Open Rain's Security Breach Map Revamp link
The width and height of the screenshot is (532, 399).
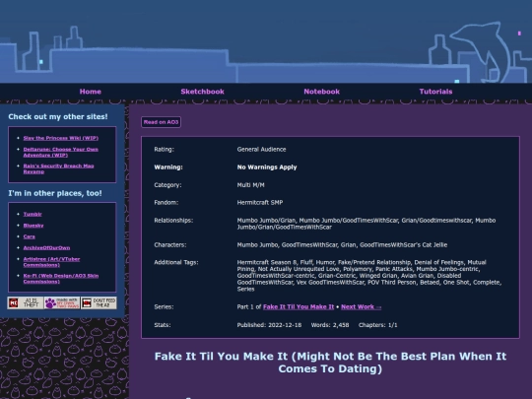(x=58, y=168)
